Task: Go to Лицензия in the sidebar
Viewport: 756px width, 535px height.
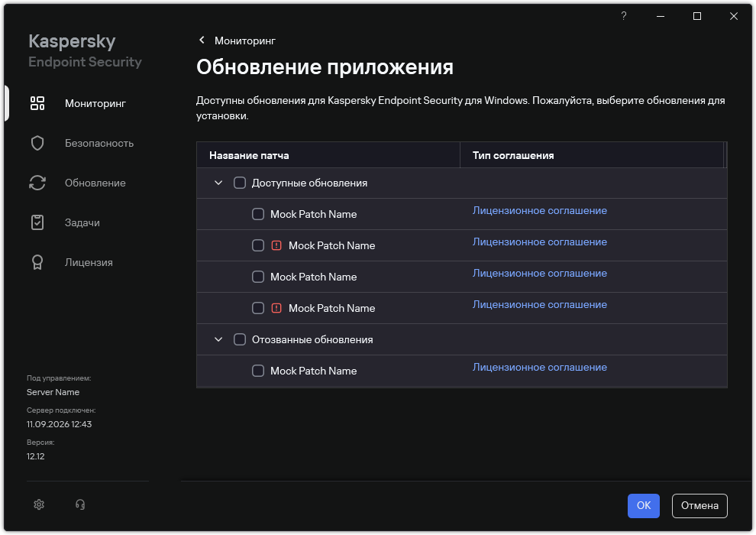Action: click(x=89, y=262)
